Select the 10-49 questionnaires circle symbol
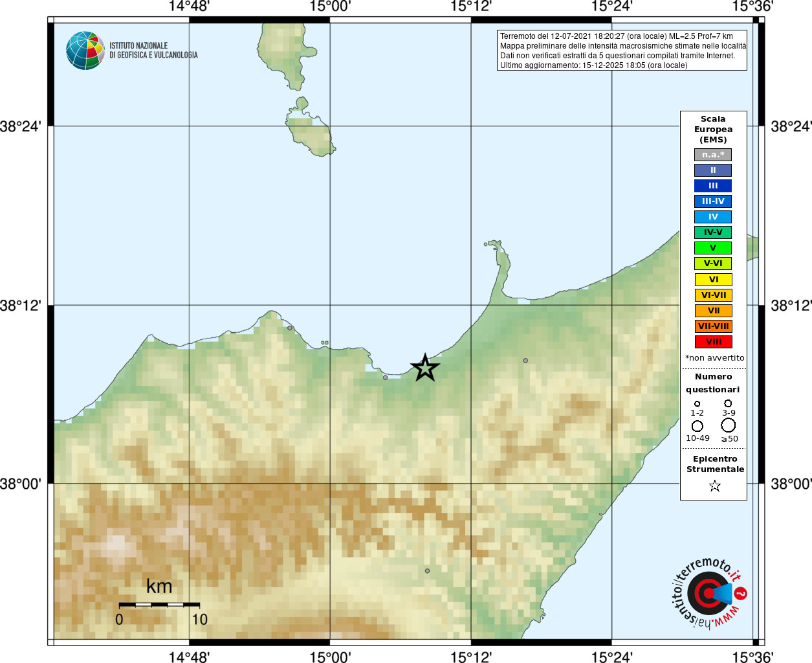Viewport: 812px width, 663px height. click(697, 426)
